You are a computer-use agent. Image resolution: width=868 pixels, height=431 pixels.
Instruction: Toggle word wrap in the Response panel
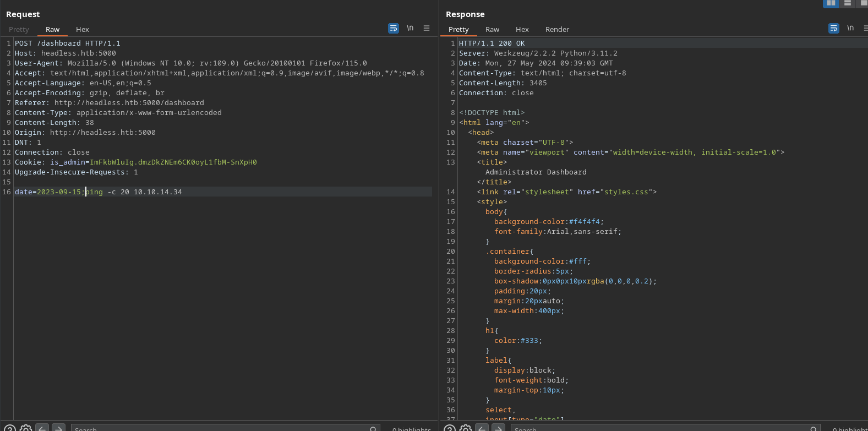(834, 28)
